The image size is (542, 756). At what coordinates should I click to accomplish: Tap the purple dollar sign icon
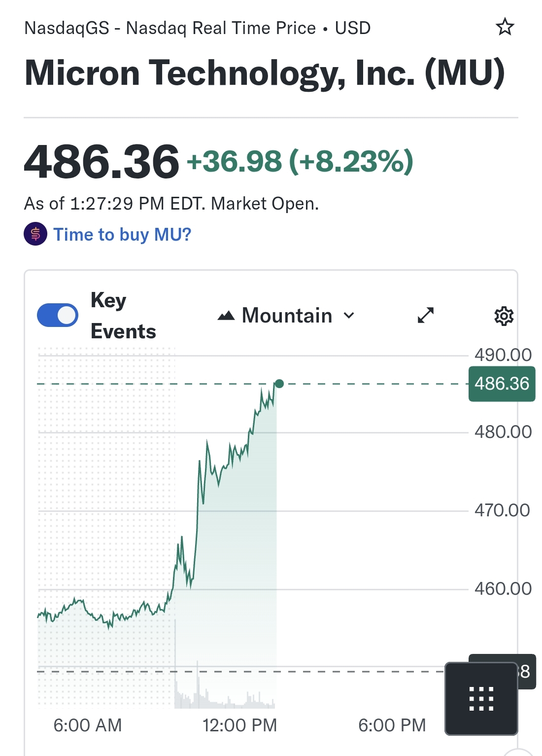(x=35, y=234)
